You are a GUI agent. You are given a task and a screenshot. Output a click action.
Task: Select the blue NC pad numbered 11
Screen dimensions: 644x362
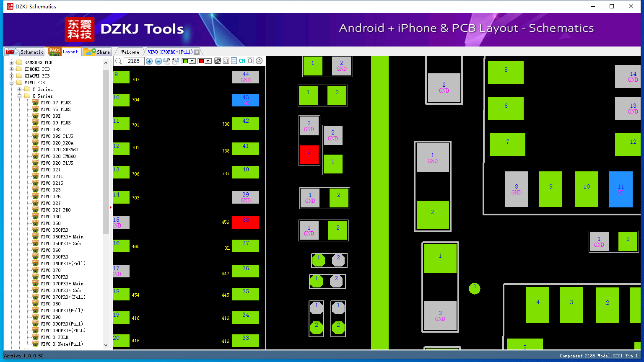(621, 189)
